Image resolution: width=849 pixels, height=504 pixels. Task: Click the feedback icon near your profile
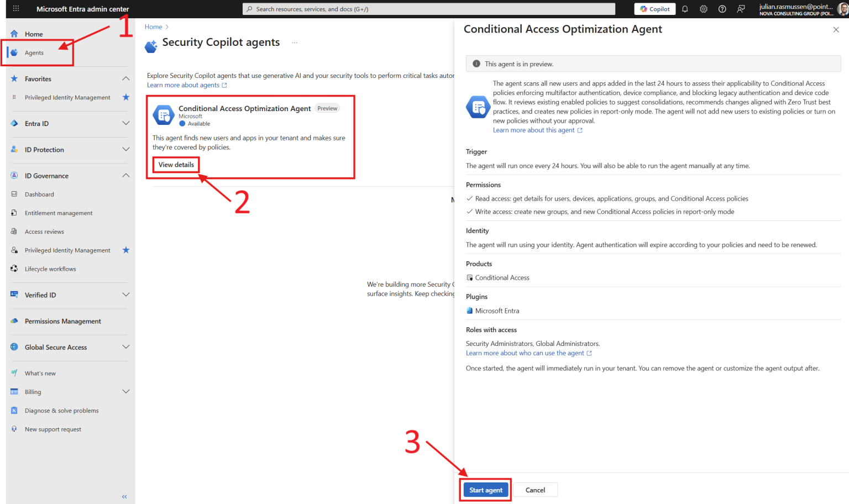(741, 9)
